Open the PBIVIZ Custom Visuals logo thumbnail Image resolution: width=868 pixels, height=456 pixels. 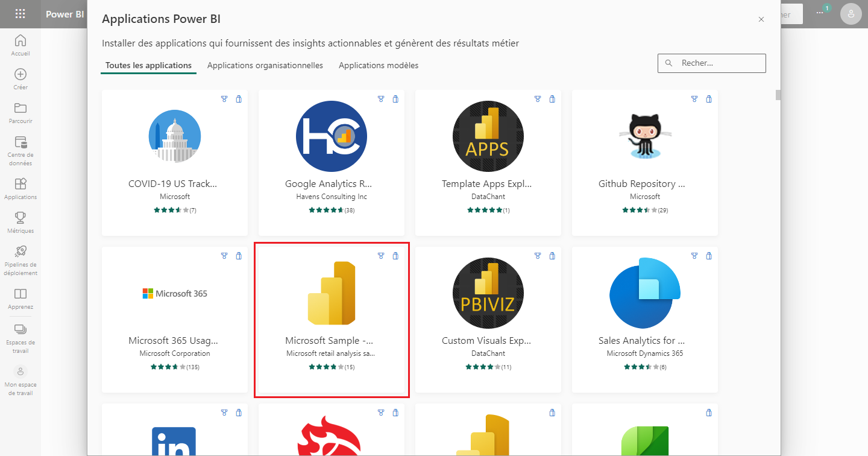(x=488, y=293)
